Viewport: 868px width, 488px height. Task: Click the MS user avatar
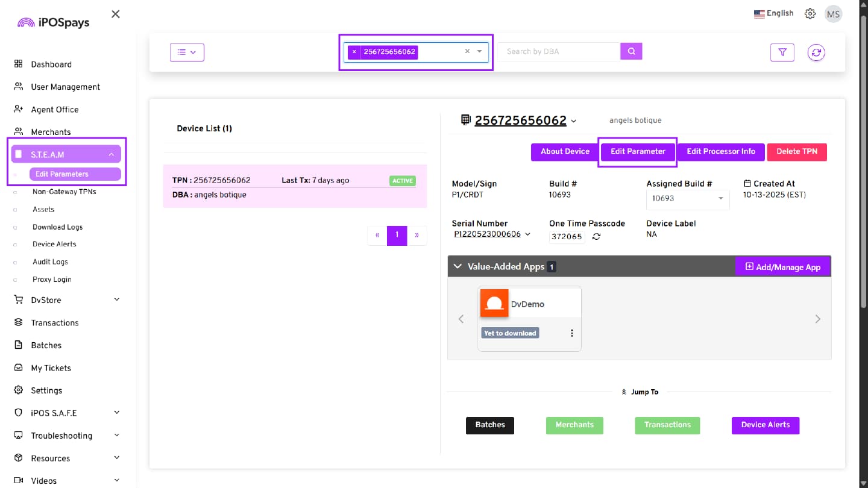[833, 14]
